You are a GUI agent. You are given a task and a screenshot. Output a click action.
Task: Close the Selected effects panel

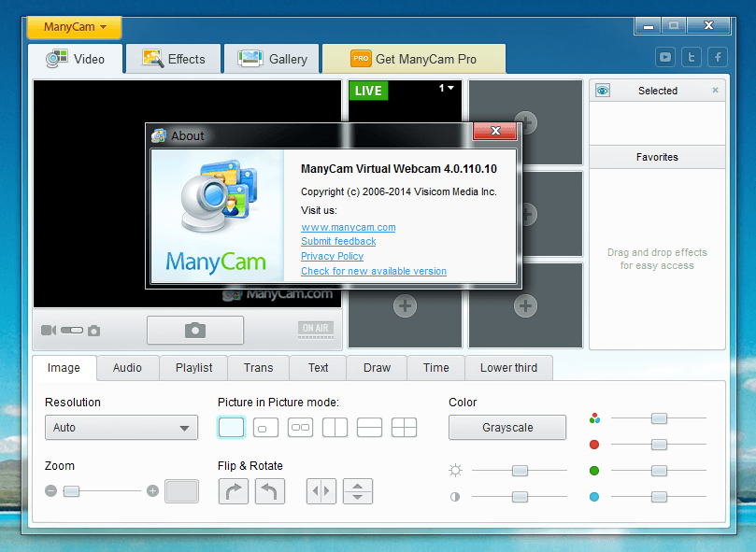[x=715, y=91]
